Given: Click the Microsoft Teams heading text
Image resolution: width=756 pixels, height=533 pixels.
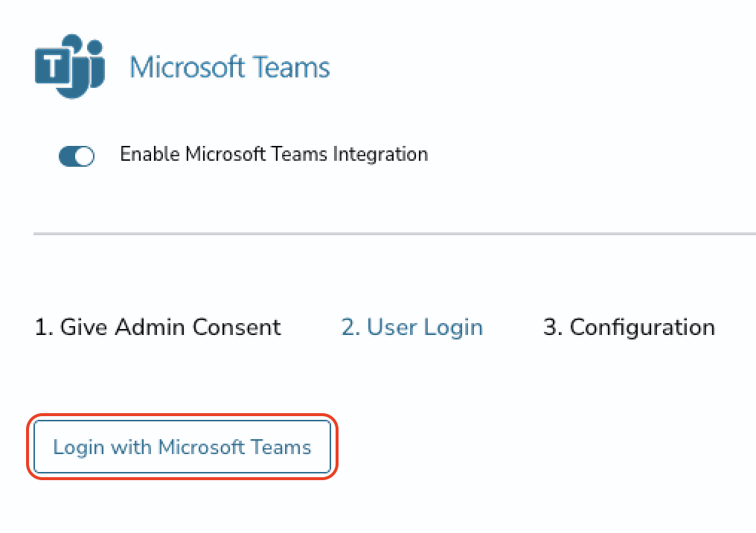Looking at the screenshot, I should pyautogui.click(x=229, y=67).
